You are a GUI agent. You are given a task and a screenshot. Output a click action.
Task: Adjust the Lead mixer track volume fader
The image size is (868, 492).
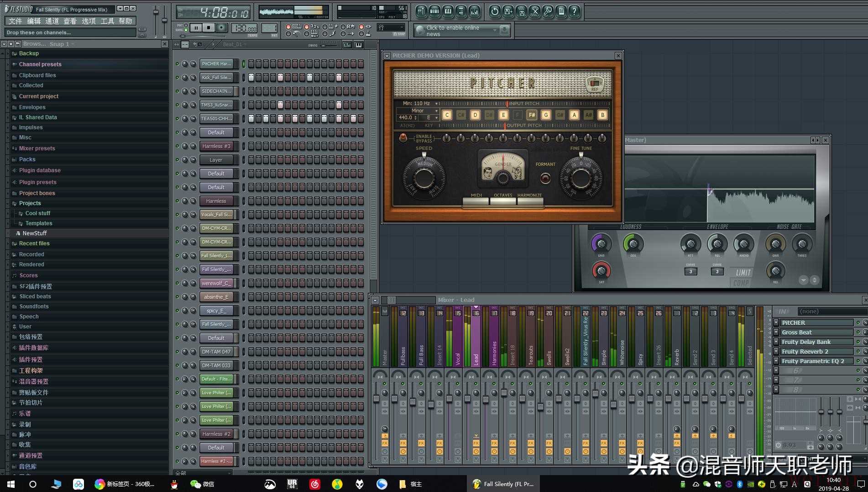coord(467,398)
